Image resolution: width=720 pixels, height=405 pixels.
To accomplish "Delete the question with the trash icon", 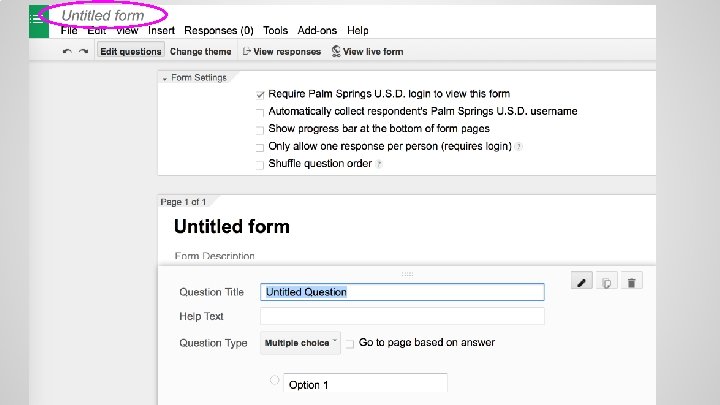I will pyautogui.click(x=633, y=283).
